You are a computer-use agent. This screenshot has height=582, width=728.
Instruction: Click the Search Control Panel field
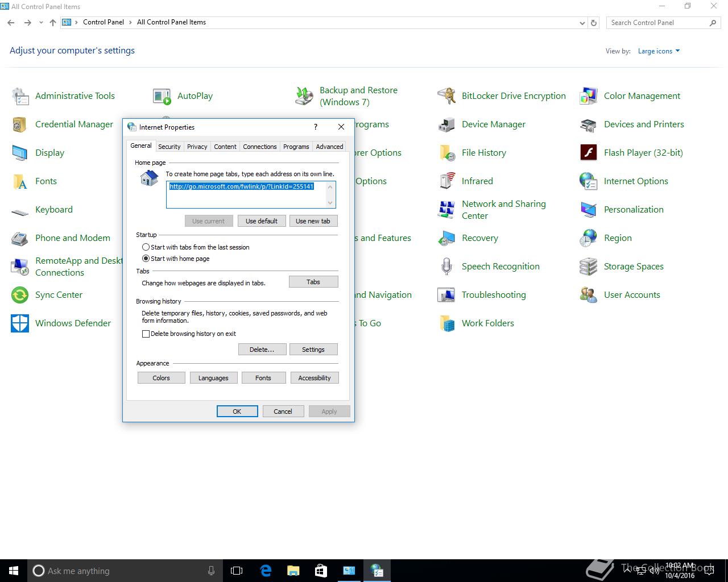click(x=663, y=23)
